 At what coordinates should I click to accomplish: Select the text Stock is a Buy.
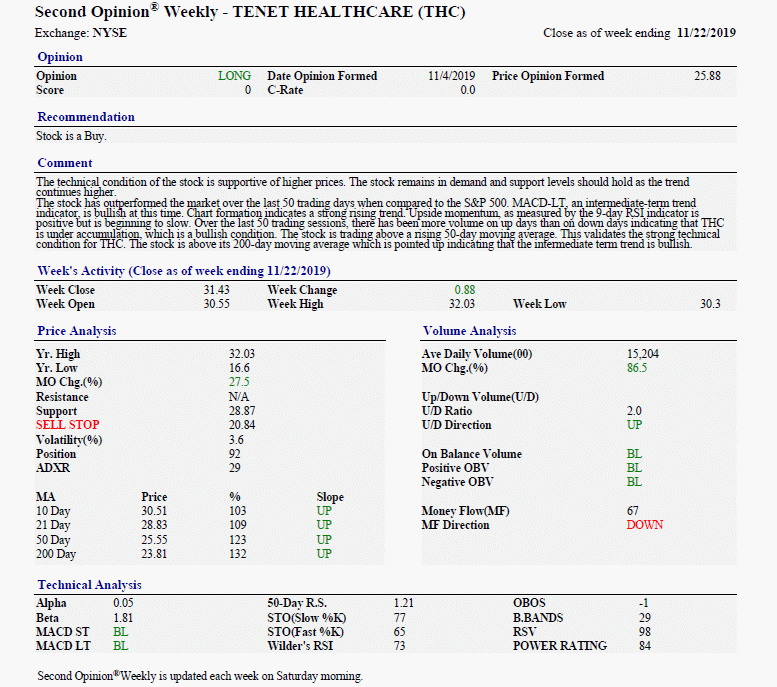click(x=71, y=136)
